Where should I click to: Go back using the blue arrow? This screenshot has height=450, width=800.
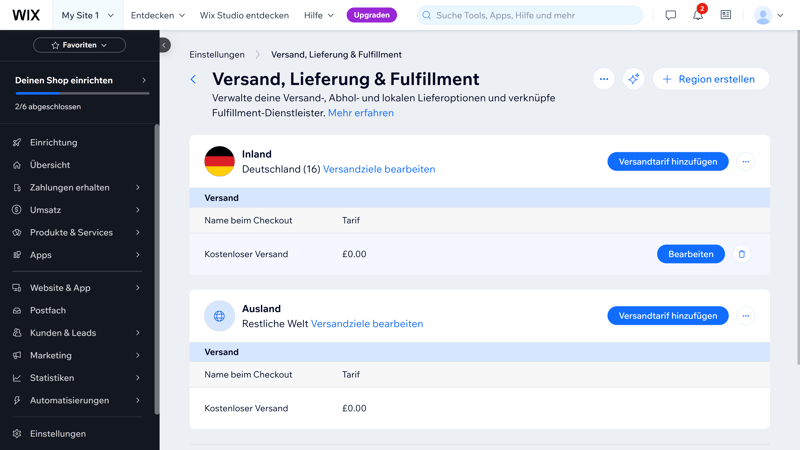[194, 79]
